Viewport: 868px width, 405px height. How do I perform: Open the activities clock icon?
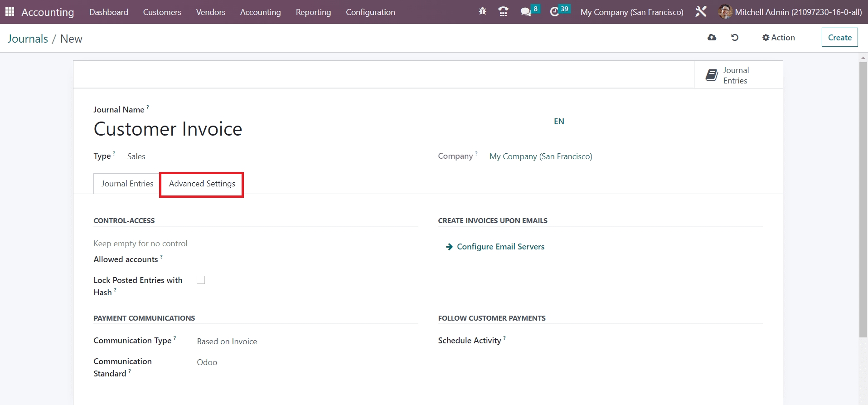554,12
